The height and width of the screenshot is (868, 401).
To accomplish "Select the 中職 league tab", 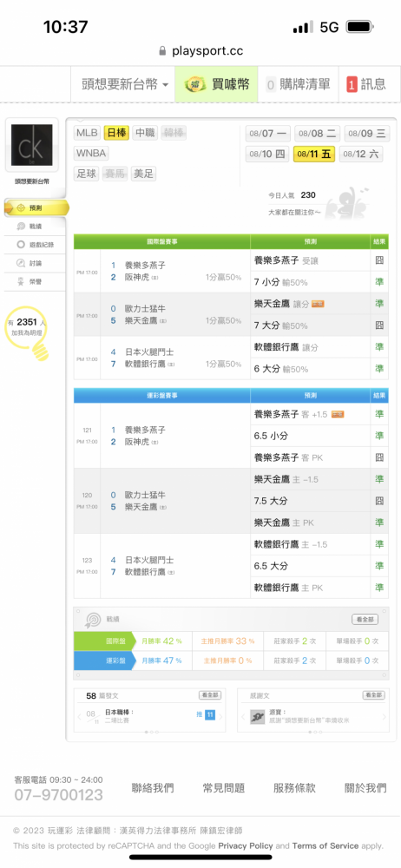I will pyautogui.click(x=145, y=133).
